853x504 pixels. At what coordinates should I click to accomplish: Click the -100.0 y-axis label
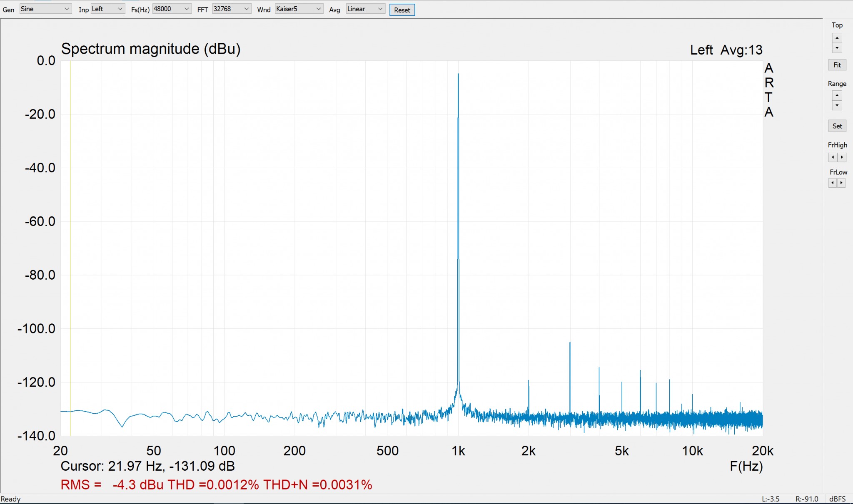coord(36,329)
